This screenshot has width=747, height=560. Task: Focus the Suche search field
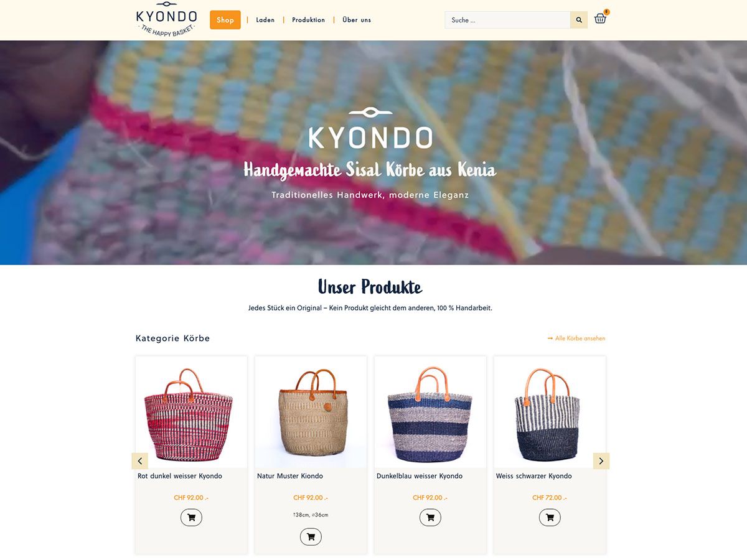pos(507,20)
